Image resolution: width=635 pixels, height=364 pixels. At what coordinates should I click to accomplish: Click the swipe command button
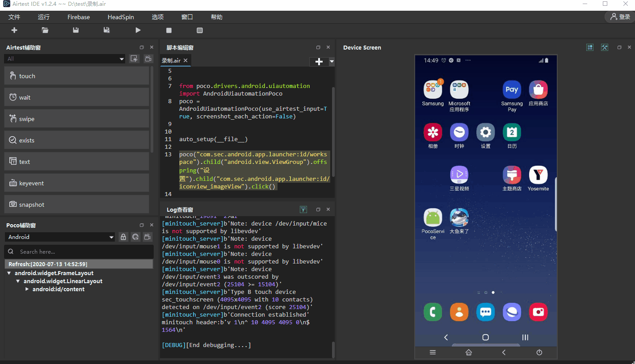click(77, 119)
